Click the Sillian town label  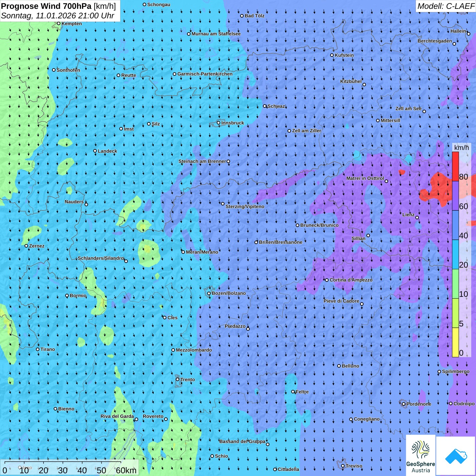pos(358,238)
